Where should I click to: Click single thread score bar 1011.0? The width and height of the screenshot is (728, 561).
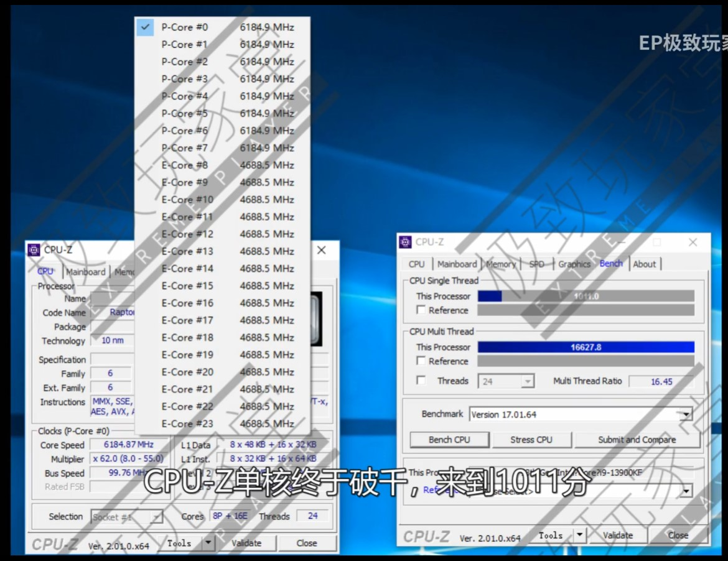click(x=586, y=296)
